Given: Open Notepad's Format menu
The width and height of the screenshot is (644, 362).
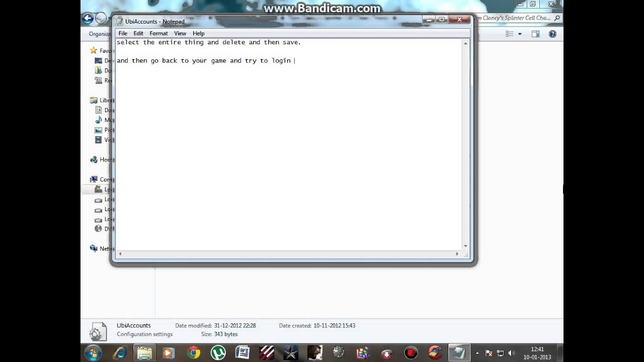Looking at the screenshot, I should coord(158,33).
